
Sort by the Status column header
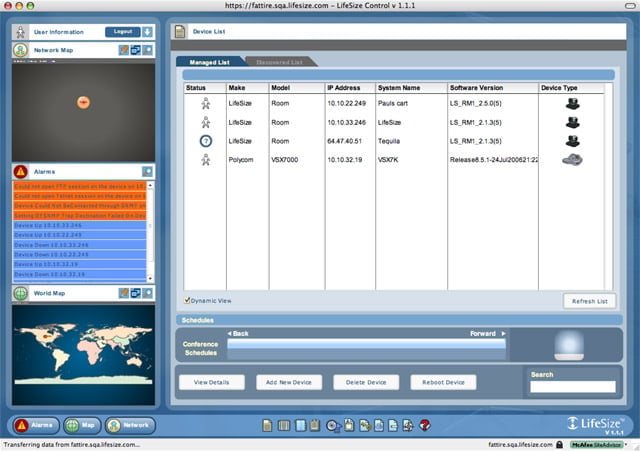205,88
